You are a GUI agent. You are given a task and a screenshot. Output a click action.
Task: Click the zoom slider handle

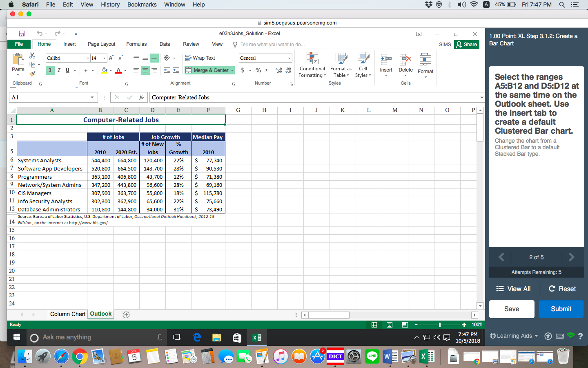click(x=440, y=325)
